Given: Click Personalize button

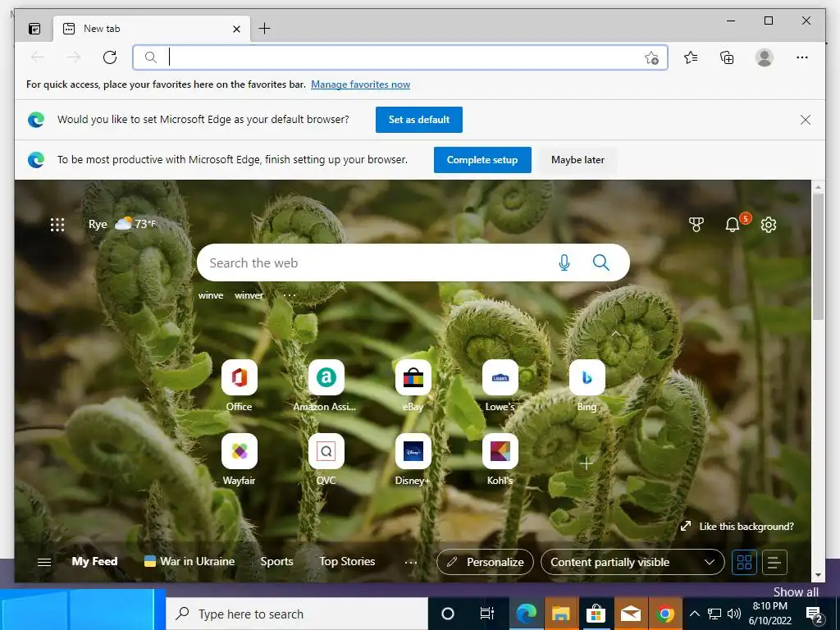Looking at the screenshot, I should pyautogui.click(x=485, y=562).
